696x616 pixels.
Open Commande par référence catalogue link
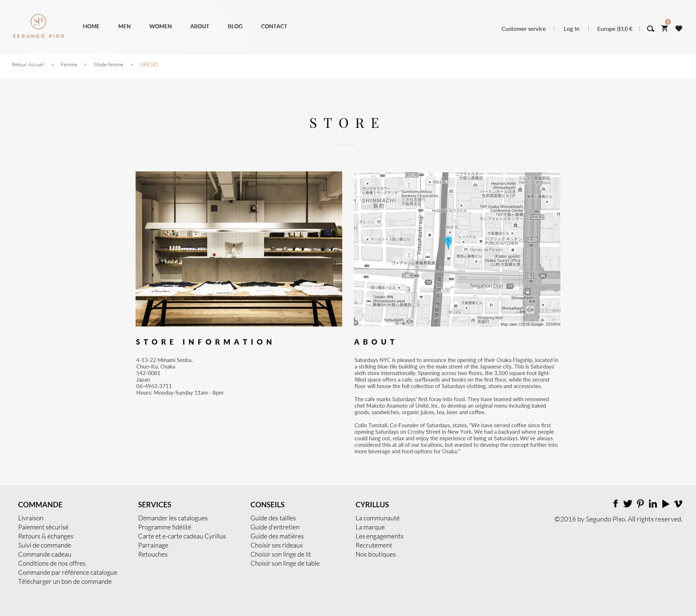pos(68,573)
